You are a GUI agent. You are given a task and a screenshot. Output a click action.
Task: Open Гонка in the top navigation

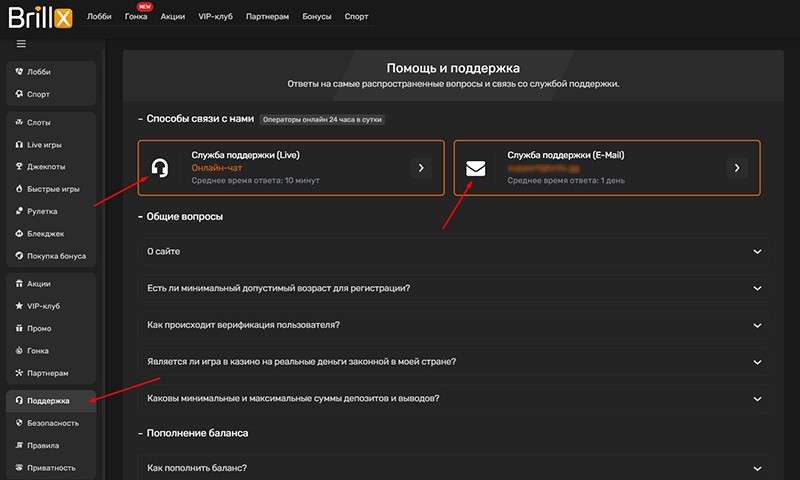coord(136,17)
